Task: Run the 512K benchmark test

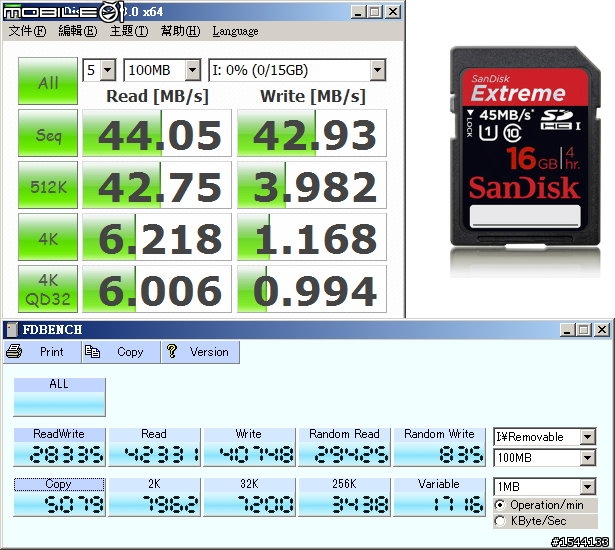Action: point(48,185)
